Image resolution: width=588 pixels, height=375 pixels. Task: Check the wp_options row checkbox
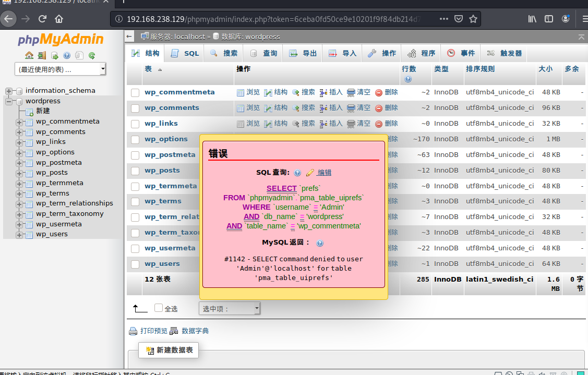pyautogui.click(x=135, y=139)
